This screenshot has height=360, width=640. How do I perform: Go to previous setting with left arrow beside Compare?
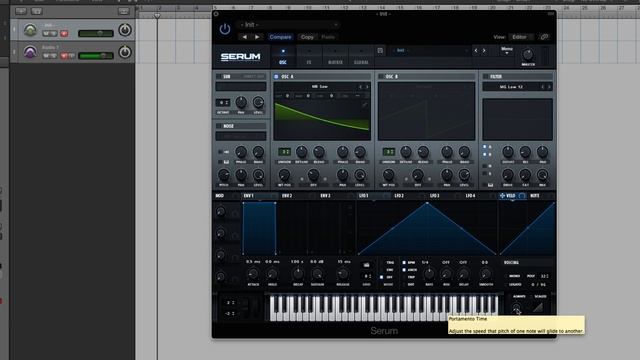pos(244,37)
